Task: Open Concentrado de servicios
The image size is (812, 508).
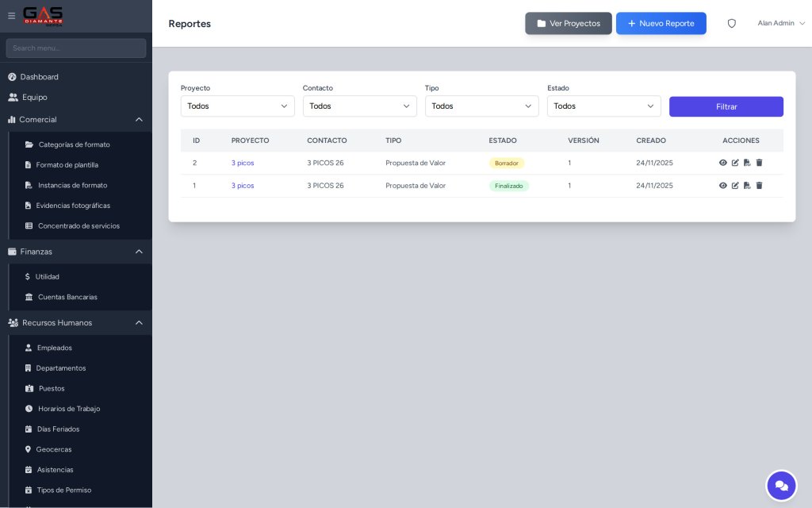Action: tap(79, 226)
